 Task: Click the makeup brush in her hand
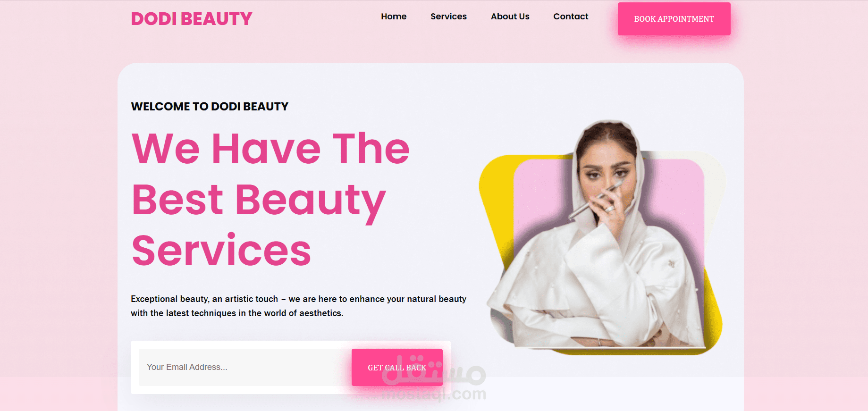pos(596,201)
